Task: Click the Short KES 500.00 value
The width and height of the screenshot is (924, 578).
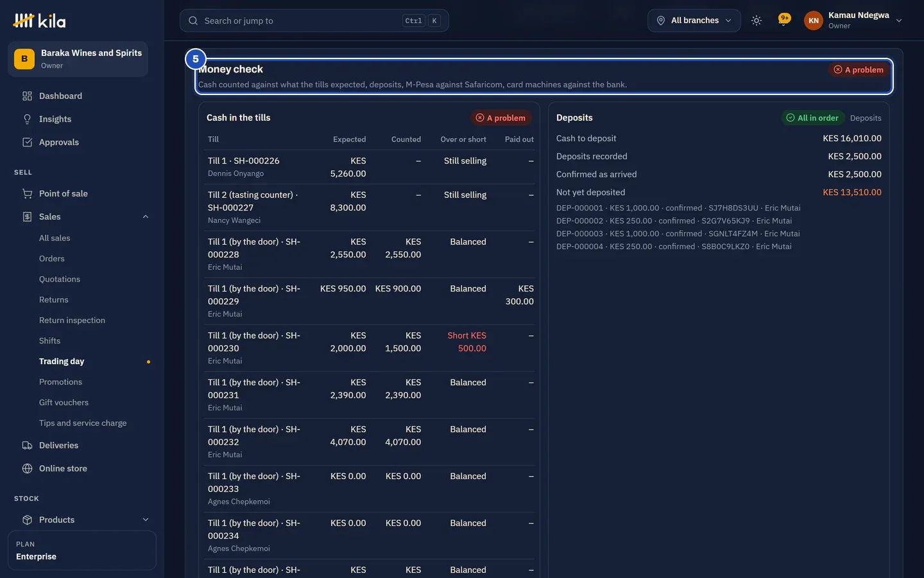Action: (x=467, y=342)
